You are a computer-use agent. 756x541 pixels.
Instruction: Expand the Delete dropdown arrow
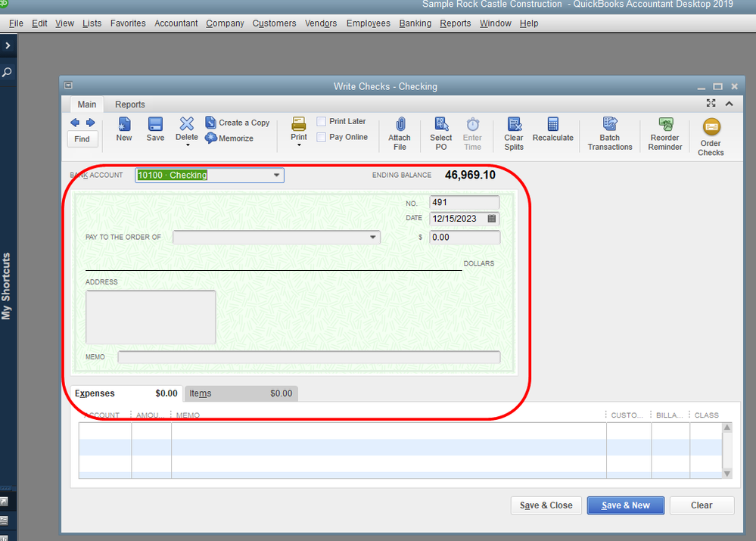point(187,145)
